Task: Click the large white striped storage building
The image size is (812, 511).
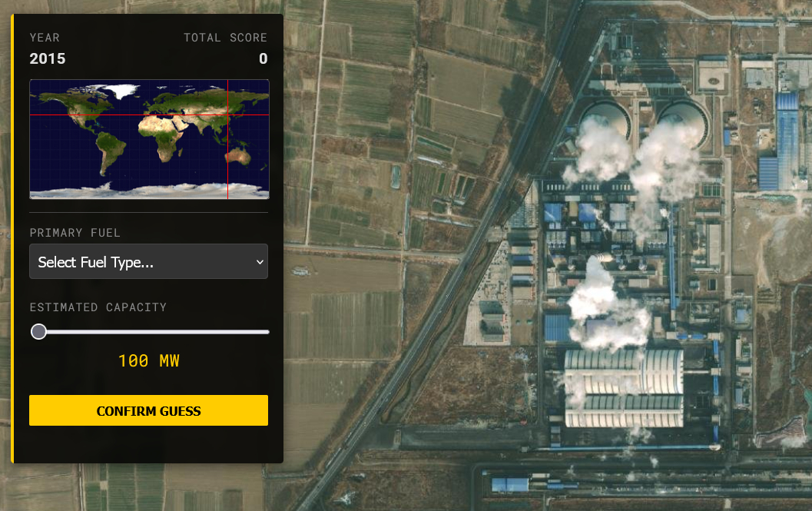Action: [624, 388]
